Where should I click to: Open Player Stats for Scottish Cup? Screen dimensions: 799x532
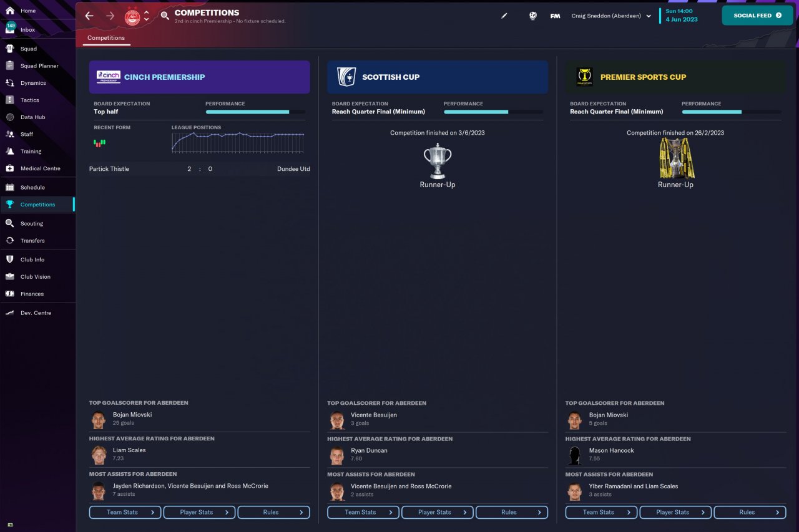pos(438,512)
